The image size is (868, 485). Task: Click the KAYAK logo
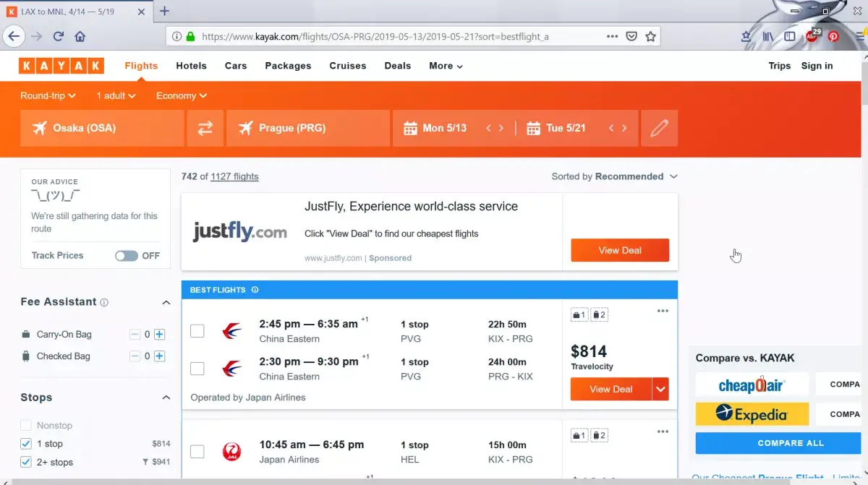(61, 66)
